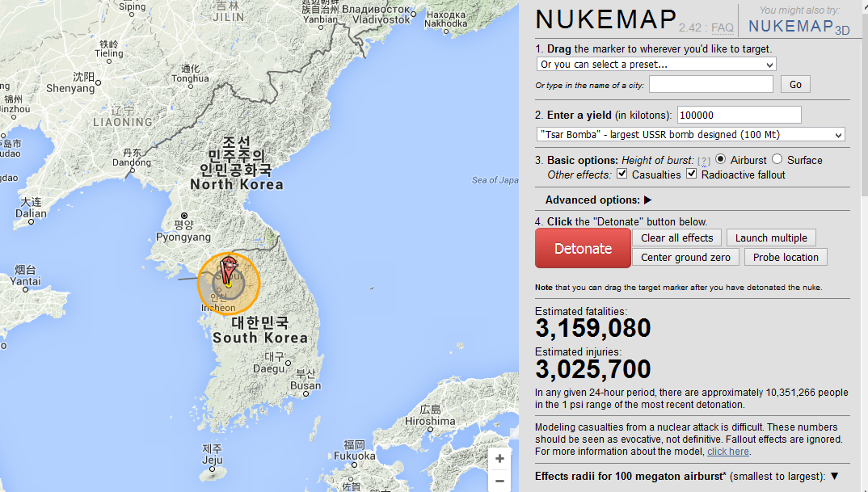Screen dimensions: 868x492
Task: Follow the 'click here' model information link
Action: [x=728, y=452]
